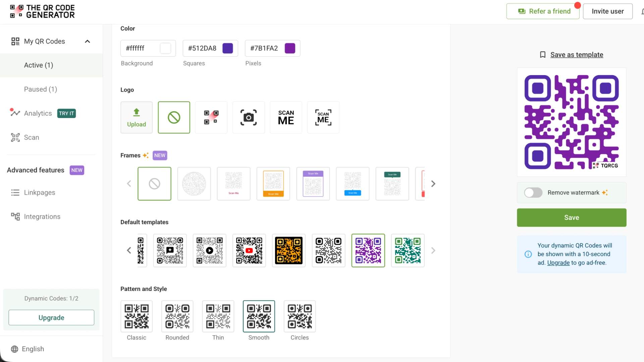The image size is (644, 362).
Task: Click the QR code preview image
Action: tap(572, 122)
